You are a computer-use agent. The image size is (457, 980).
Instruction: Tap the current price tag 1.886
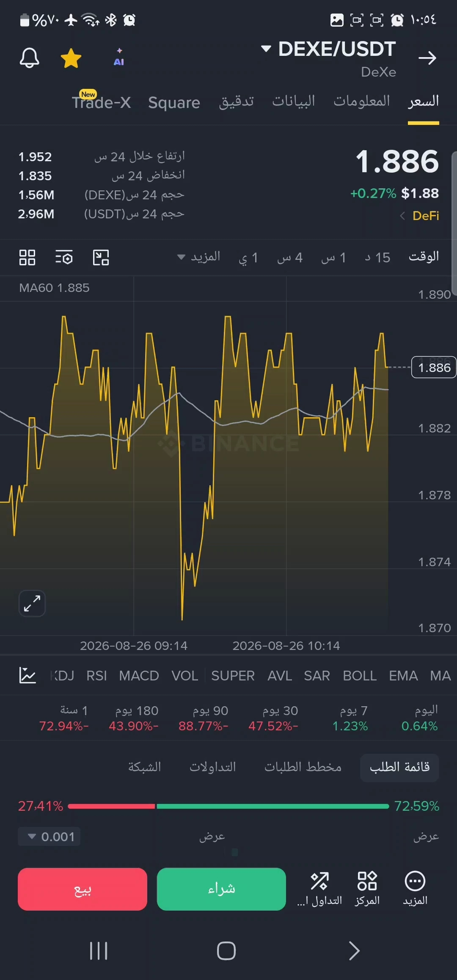pos(434,367)
